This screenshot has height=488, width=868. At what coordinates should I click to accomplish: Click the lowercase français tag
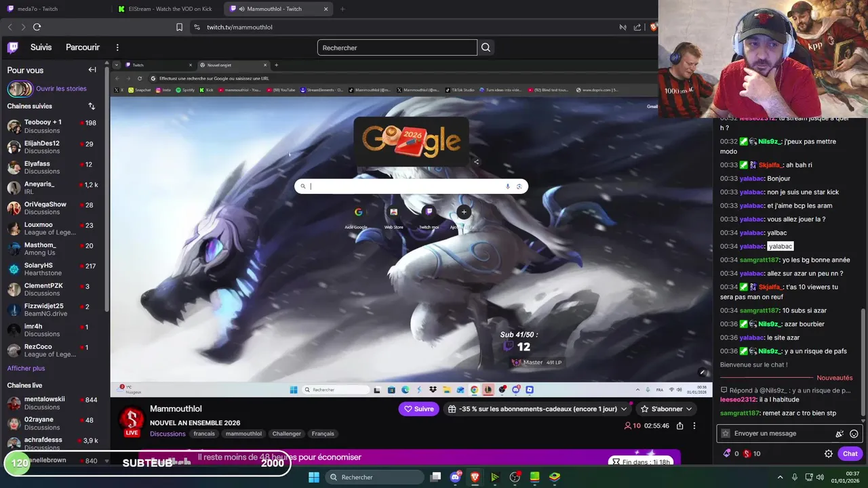click(x=204, y=434)
